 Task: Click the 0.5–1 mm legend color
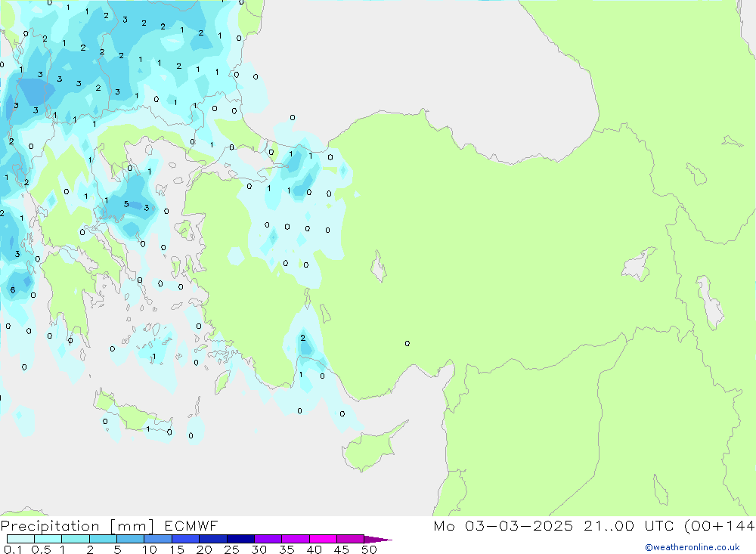click(48, 539)
